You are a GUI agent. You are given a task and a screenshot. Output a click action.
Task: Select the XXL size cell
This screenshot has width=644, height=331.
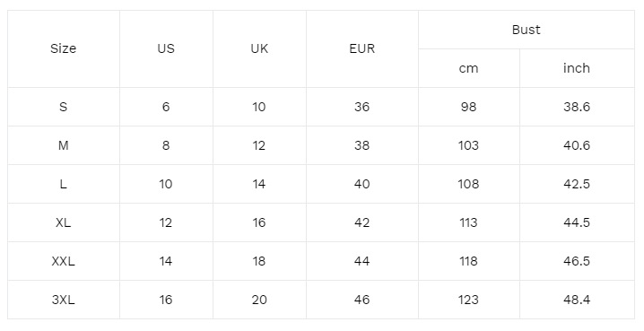(64, 261)
